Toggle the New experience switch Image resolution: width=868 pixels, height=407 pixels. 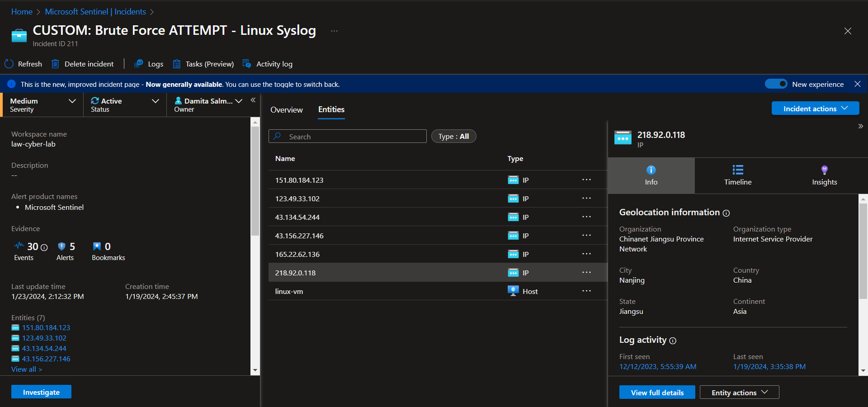[x=776, y=84]
